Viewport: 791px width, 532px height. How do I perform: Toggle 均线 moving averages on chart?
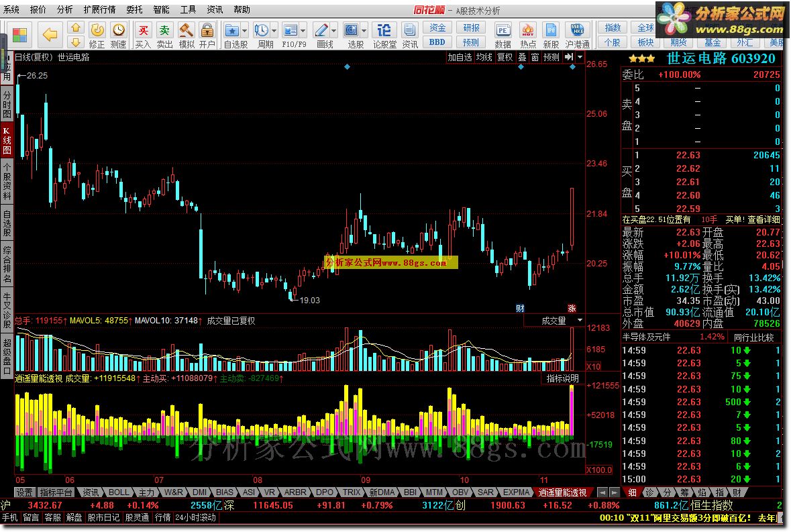484,58
